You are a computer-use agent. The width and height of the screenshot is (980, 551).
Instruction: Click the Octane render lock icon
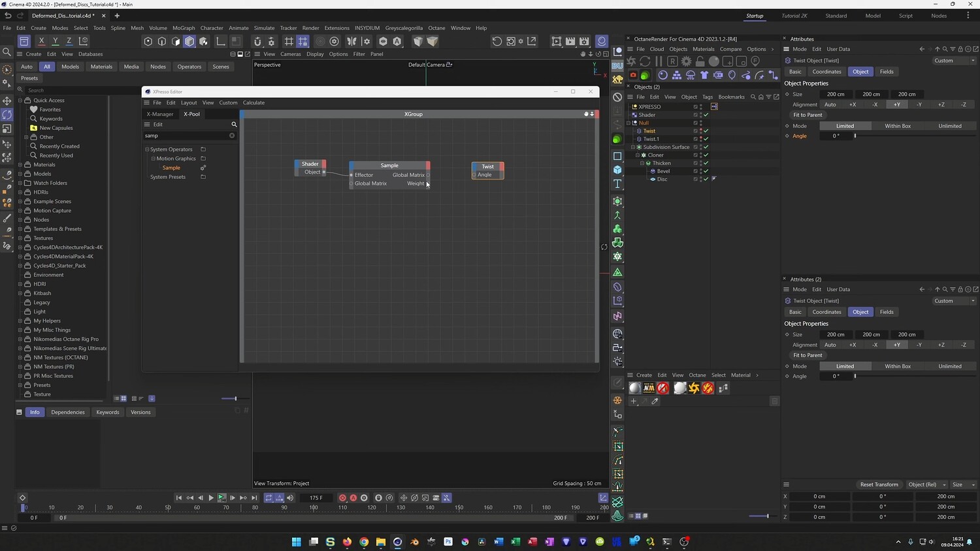pos(700,61)
